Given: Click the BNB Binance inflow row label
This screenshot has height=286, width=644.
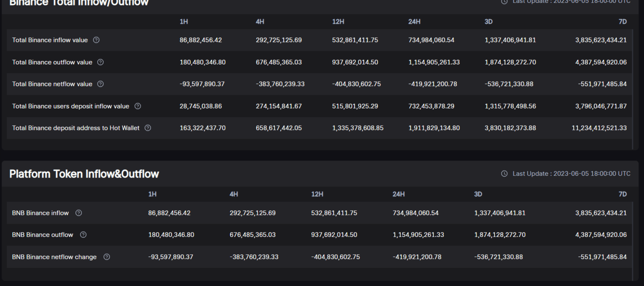Looking at the screenshot, I should tap(40, 213).
